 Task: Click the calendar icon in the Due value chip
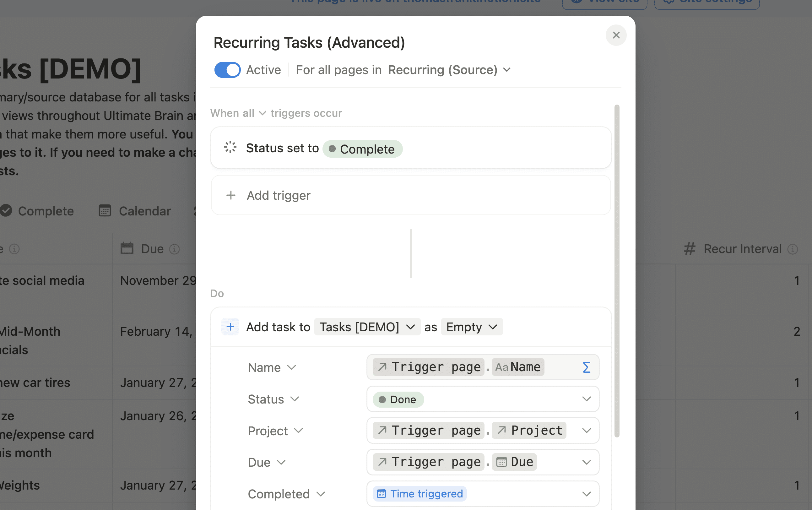tap(501, 462)
